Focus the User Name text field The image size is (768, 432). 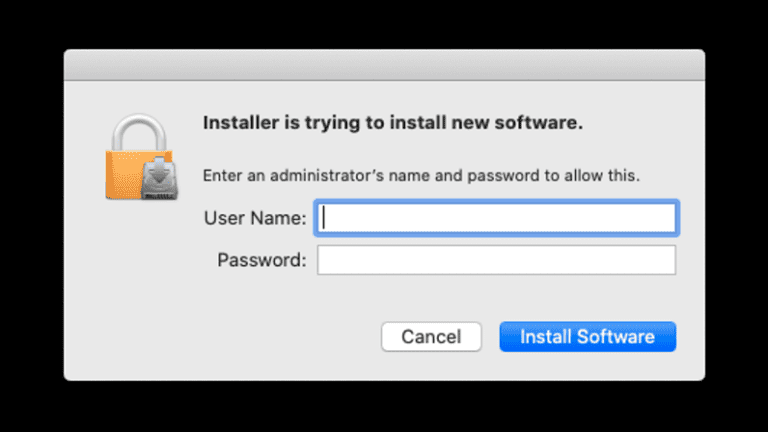(496, 218)
